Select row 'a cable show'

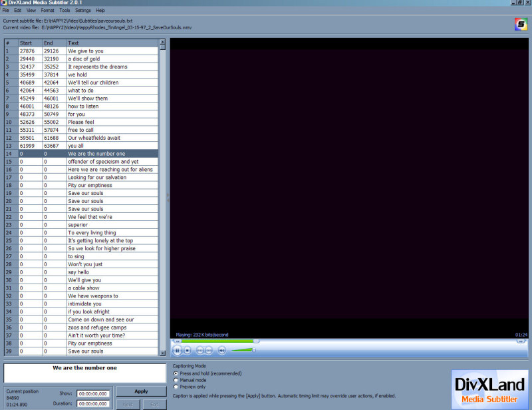point(81,288)
